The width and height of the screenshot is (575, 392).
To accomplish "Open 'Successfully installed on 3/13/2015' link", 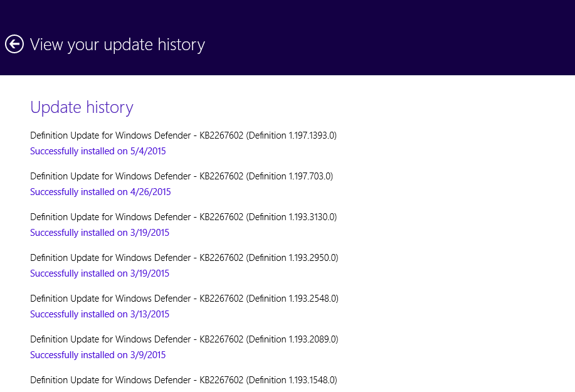I will point(100,314).
